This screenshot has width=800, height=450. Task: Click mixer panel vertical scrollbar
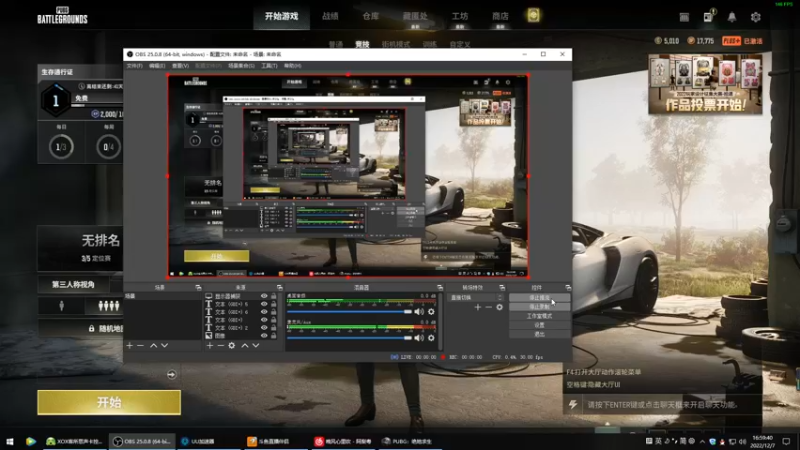(x=440, y=321)
